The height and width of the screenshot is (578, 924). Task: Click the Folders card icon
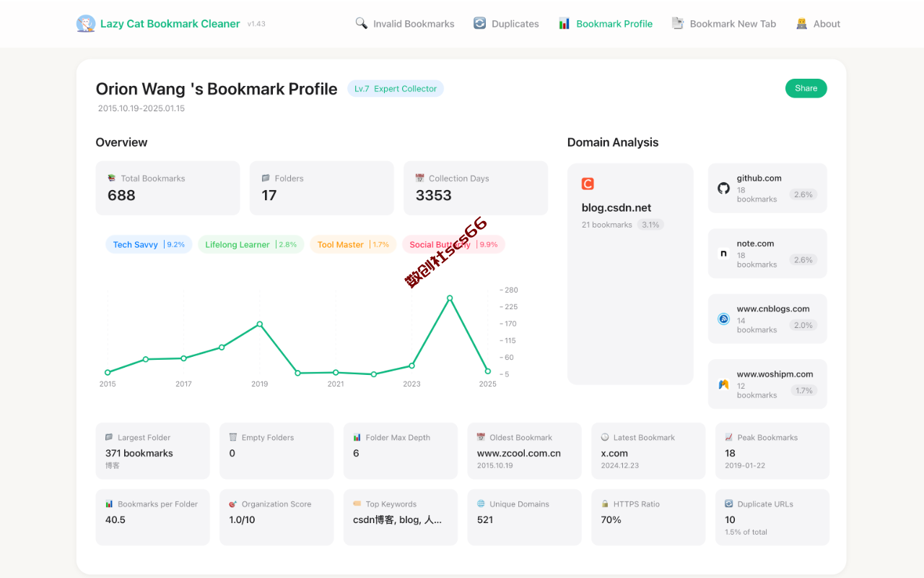(x=266, y=178)
